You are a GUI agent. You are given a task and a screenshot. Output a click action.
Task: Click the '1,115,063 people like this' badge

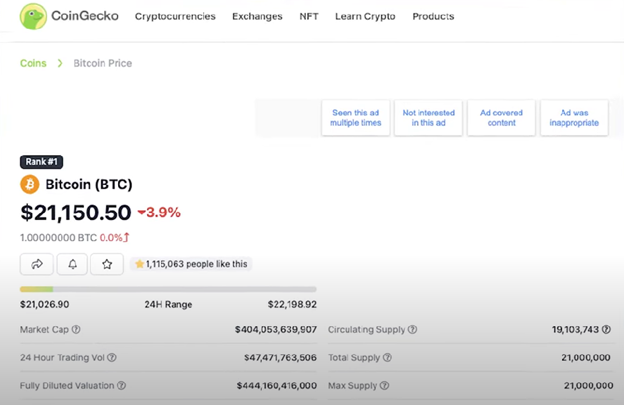click(x=191, y=264)
